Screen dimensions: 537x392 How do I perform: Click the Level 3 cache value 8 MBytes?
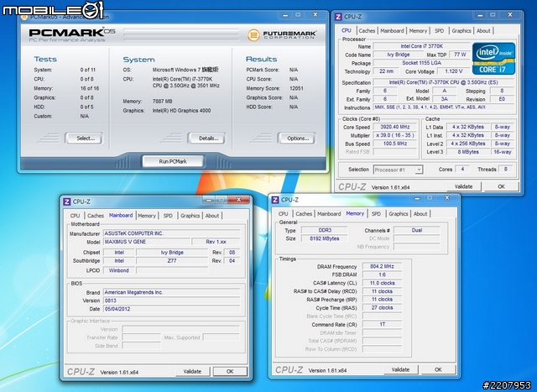coord(468,152)
